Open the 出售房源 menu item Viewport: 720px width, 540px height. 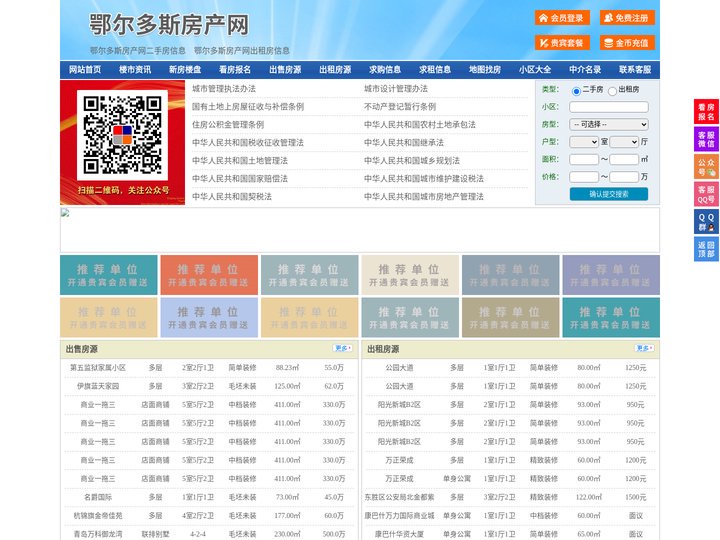pyautogui.click(x=285, y=70)
